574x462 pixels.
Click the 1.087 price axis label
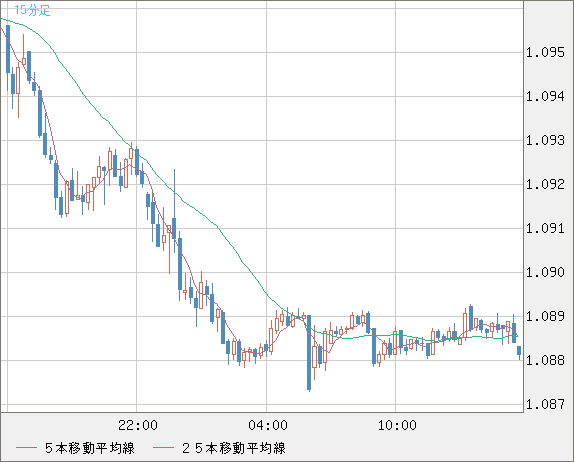545,404
